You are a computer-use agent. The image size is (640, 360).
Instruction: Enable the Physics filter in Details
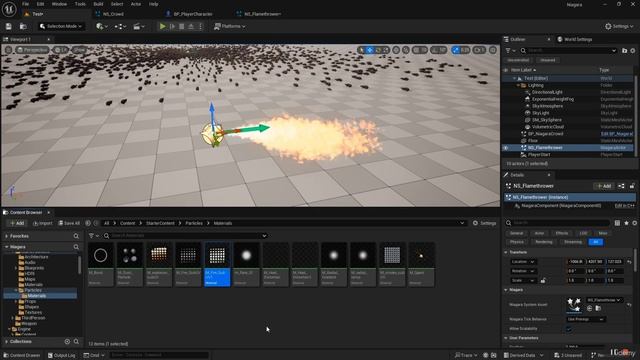coord(517,242)
